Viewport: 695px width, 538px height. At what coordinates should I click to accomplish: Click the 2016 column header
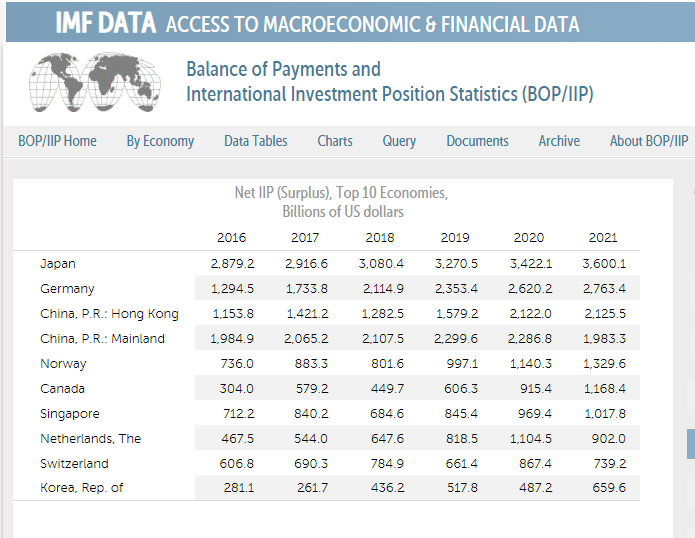[231, 238]
